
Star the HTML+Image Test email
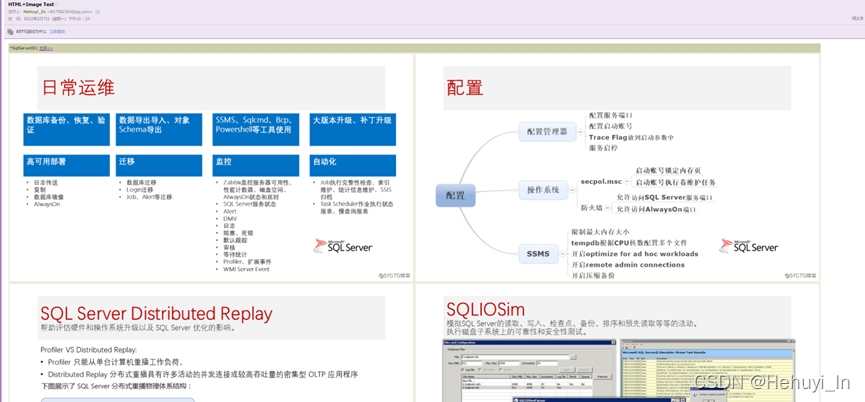(57, 4)
